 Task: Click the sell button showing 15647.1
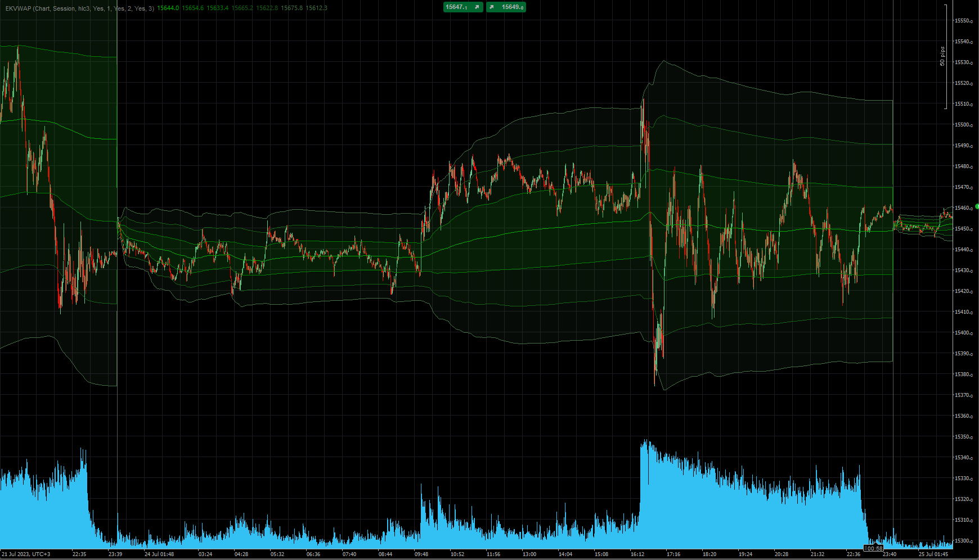click(x=463, y=7)
